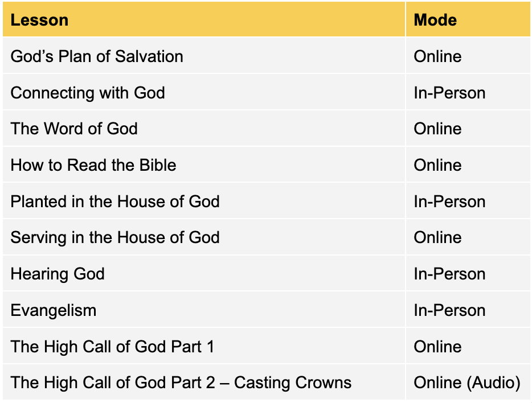The width and height of the screenshot is (532, 403).
Task: Select Serving in the House of God
Action: click(115, 237)
